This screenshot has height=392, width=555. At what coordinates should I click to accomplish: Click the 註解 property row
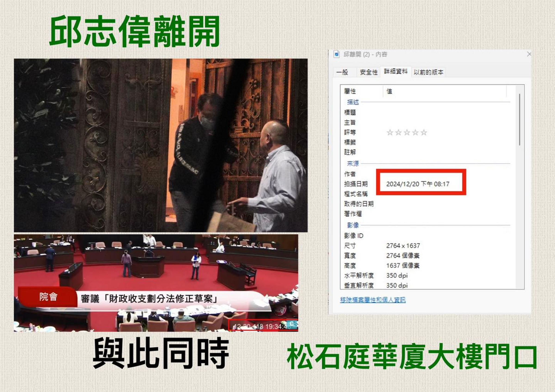click(x=427, y=152)
